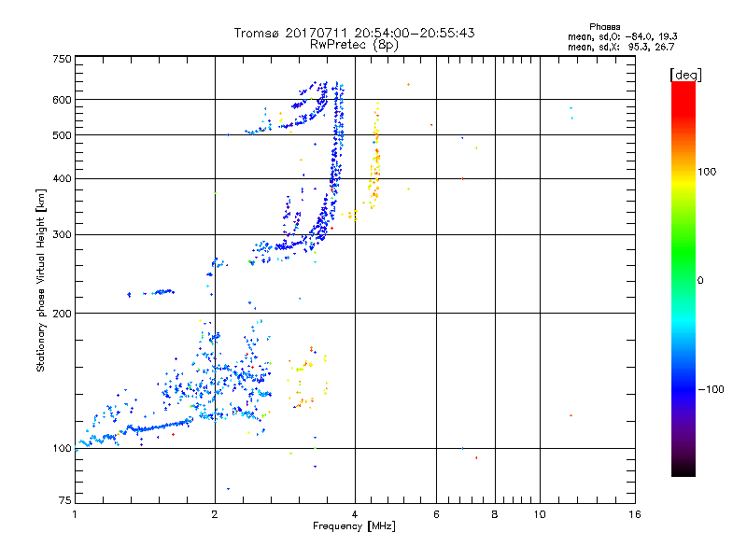Click the plot title 'Tromsø 20170711 20:54:00-20:55:43'
This screenshot has height=560, width=747.
(x=354, y=33)
